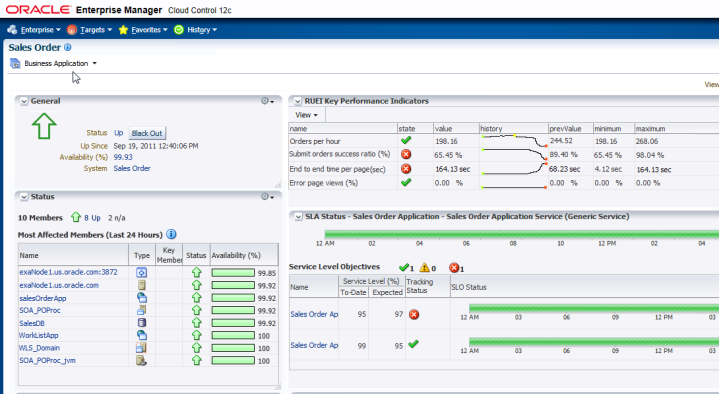The width and height of the screenshot is (719, 394).
Task: Open the Sales Order system link
Action: click(x=132, y=168)
